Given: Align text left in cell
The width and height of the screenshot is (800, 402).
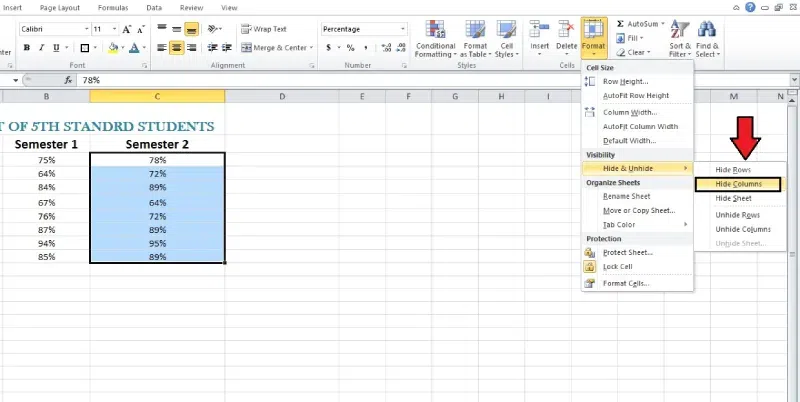Looking at the screenshot, I should pos(162,47).
